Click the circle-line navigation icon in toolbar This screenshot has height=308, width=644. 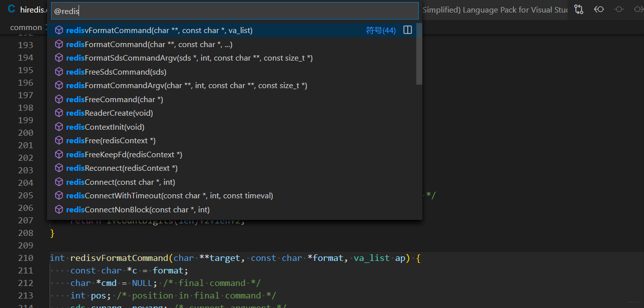pos(619,10)
